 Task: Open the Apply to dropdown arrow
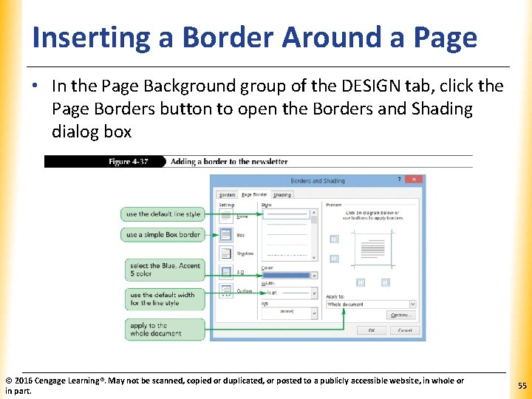412,304
